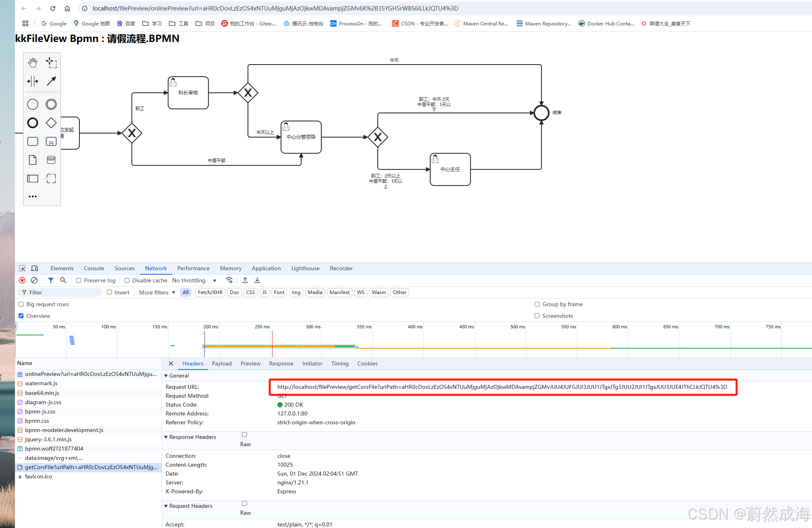The height and width of the screenshot is (528, 812).
Task: Uncheck the Overview option
Action: pos(21,316)
